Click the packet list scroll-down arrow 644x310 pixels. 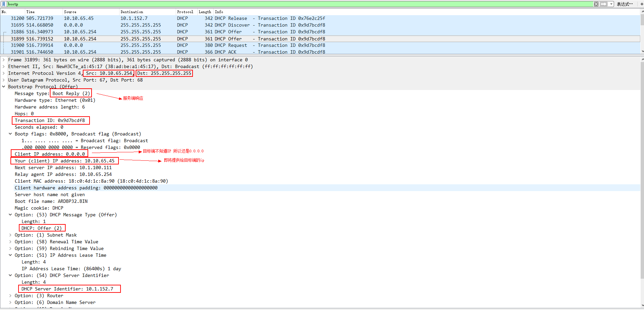click(642, 52)
